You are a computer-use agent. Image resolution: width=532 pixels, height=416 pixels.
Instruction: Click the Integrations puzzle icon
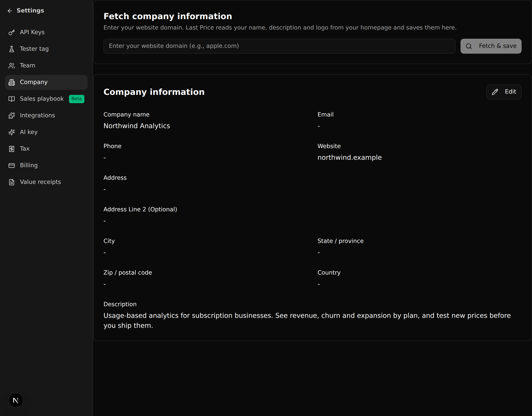pyautogui.click(x=12, y=116)
